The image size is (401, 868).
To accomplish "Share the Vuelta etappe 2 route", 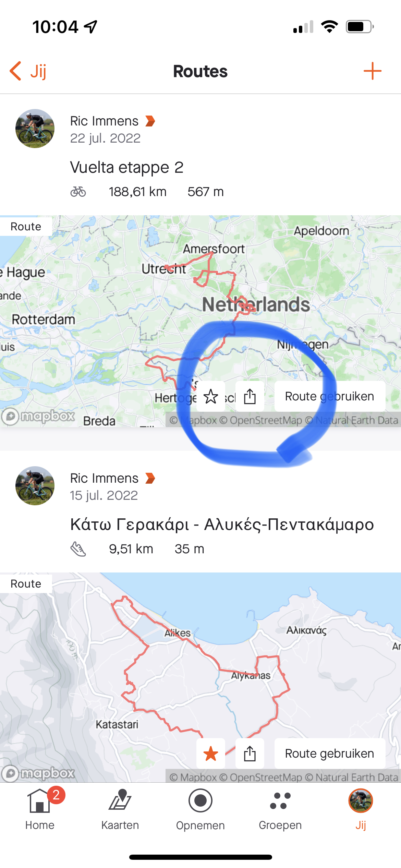I will click(250, 396).
